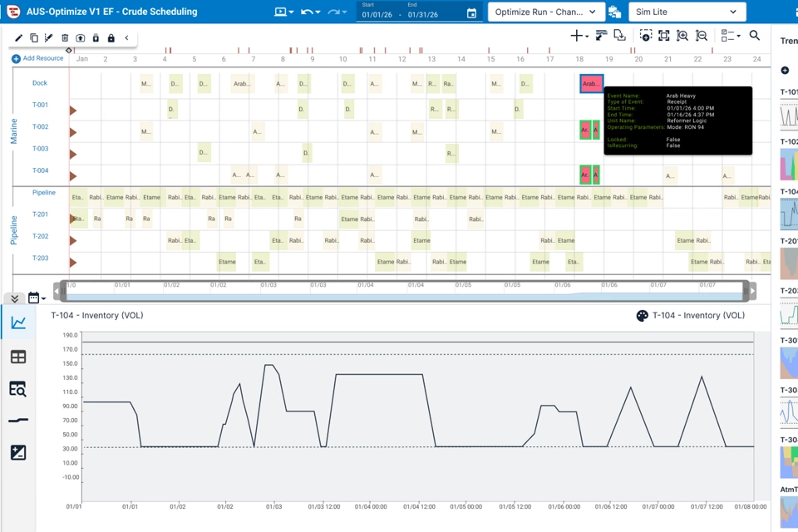Expand the Sim Lite dropdown
This screenshot has width=798, height=532.
point(687,12)
